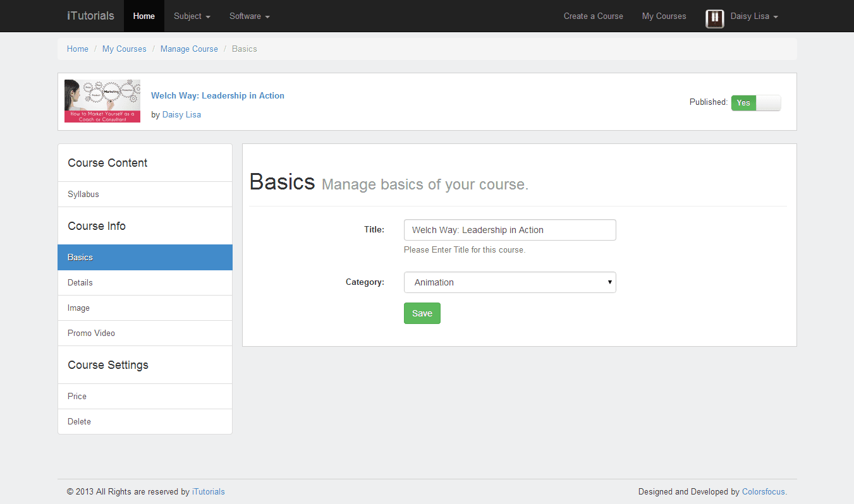Click the Published: label text
Screen dimensions: 854x504
click(709, 102)
